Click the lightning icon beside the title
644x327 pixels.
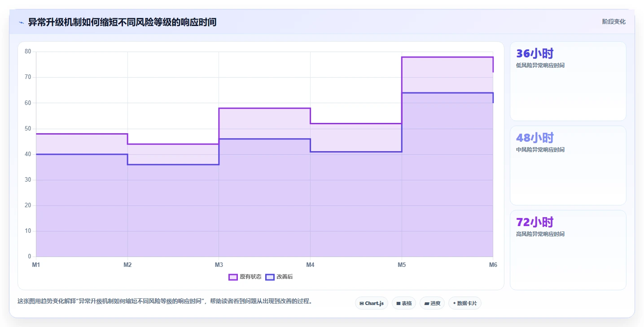[21, 22]
